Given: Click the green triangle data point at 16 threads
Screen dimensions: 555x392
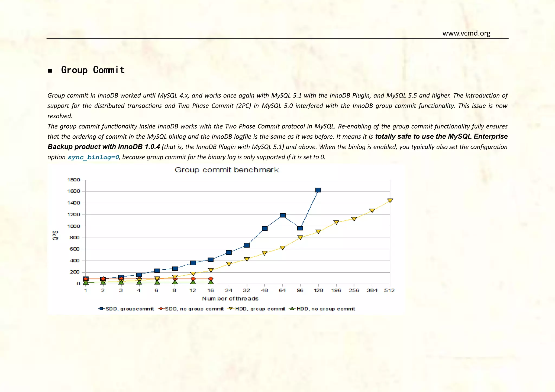Looking at the screenshot, I should coord(211,282).
